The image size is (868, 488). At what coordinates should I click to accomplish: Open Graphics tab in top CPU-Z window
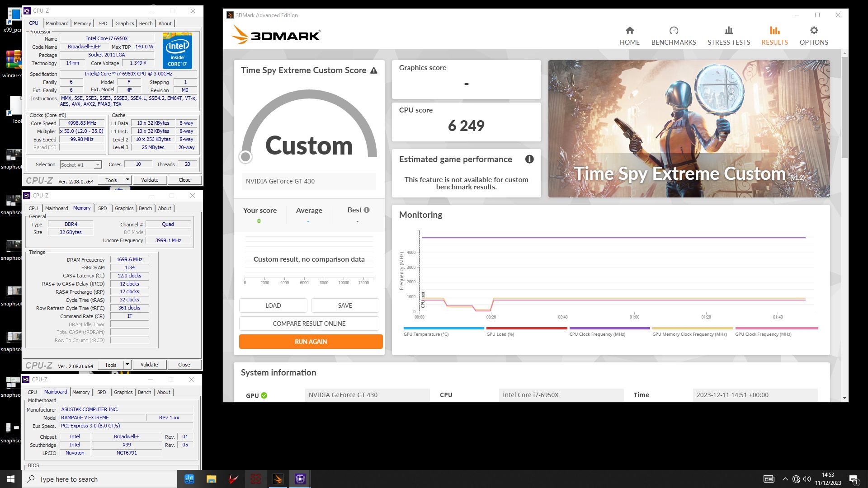click(x=124, y=23)
